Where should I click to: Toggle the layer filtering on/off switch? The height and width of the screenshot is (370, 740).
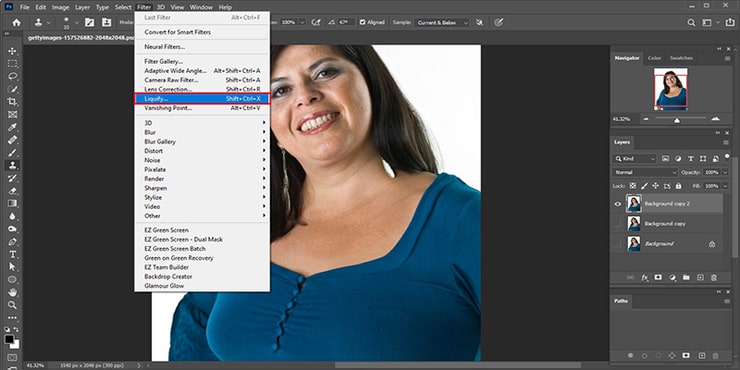click(727, 156)
